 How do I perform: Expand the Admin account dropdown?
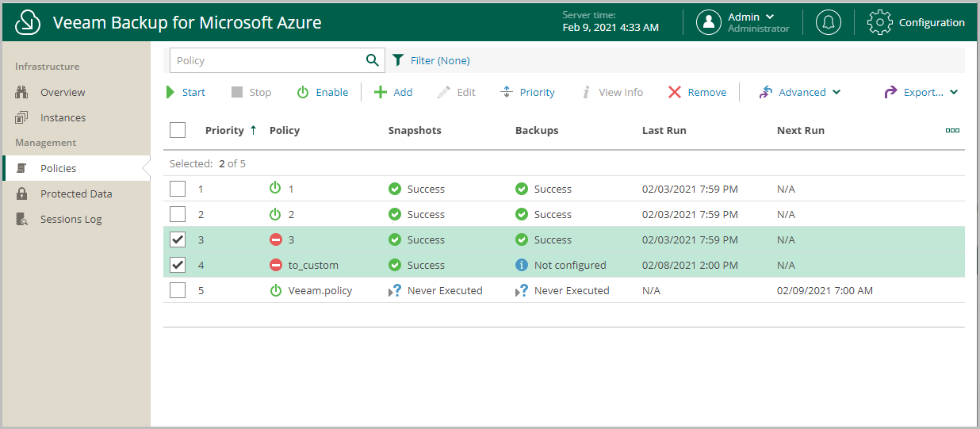(x=770, y=17)
